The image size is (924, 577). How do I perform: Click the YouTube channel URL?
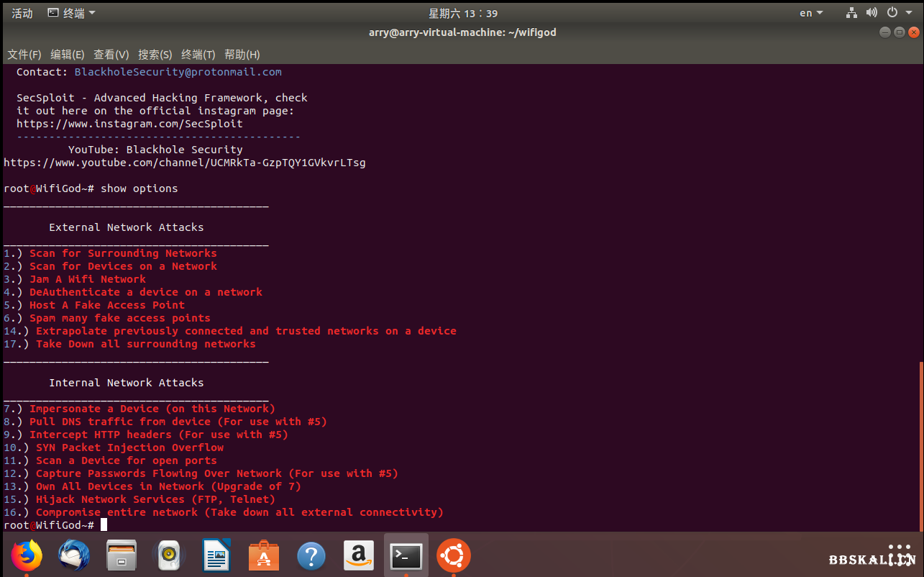tap(184, 163)
